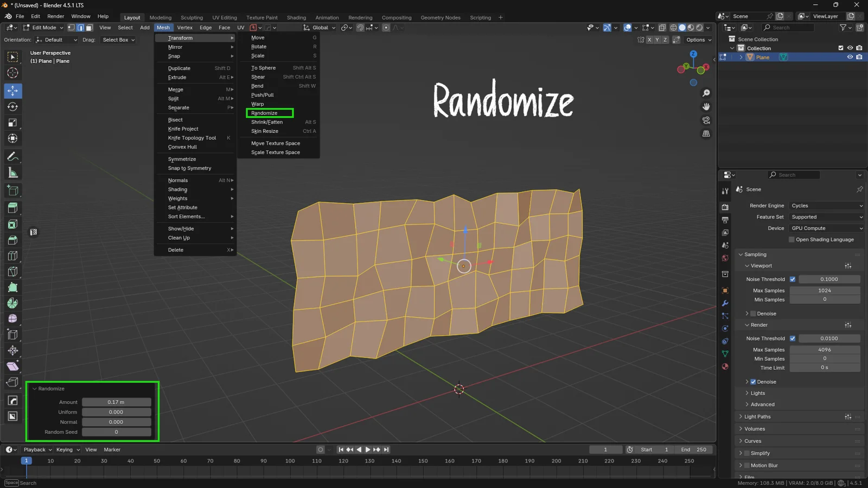Viewport: 868px width, 488px height.
Task: Select the Cursor tool in the toolbar
Action: pos(12,73)
